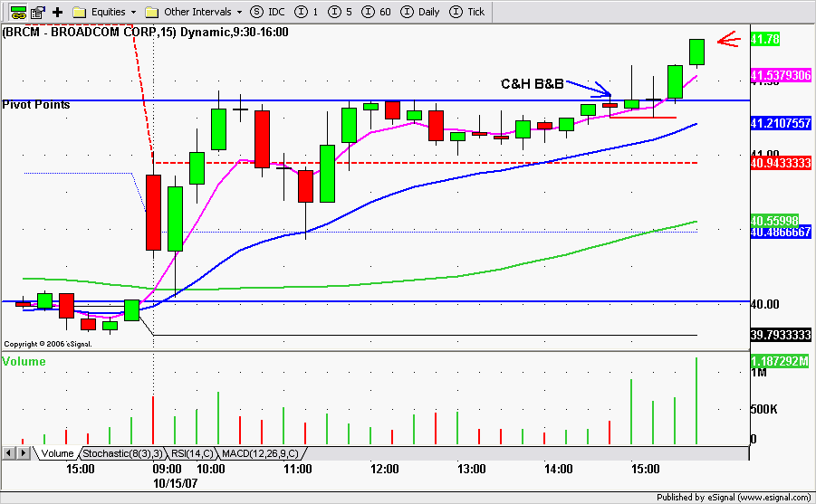Click the 10:00 time axis label
Screen dimensions: 816x504
211,469
